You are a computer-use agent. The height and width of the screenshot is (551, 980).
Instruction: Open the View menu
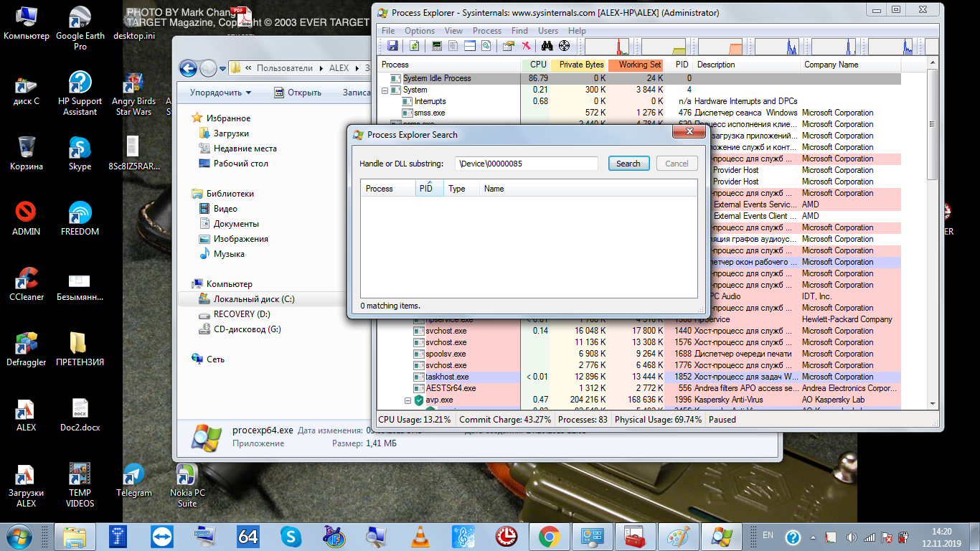click(x=453, y=31)
